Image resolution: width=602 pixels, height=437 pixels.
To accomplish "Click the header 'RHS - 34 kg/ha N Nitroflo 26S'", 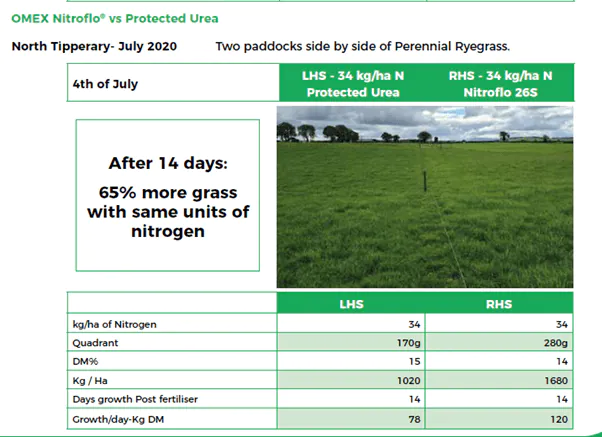I will click(500, 84).
